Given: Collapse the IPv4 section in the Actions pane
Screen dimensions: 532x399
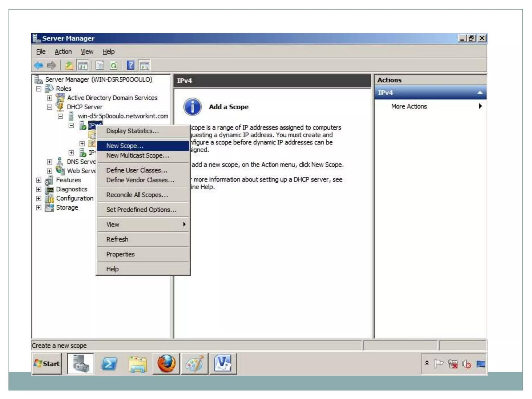Looking at the screenshot, I should click(480, 92).
